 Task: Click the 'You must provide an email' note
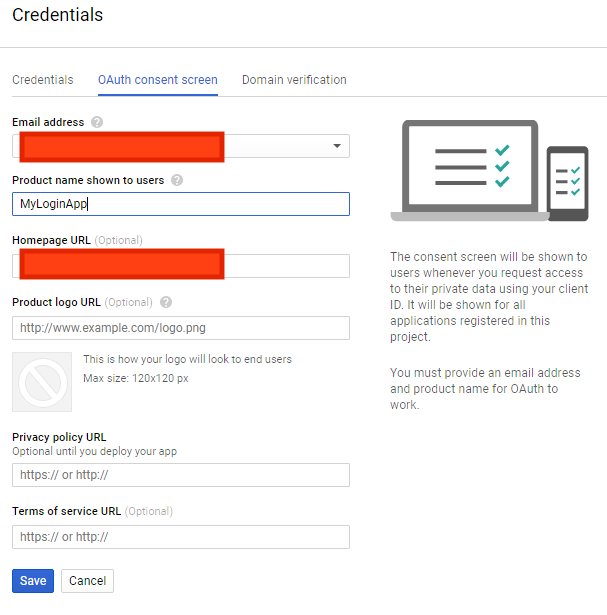[x=485, y=388]
